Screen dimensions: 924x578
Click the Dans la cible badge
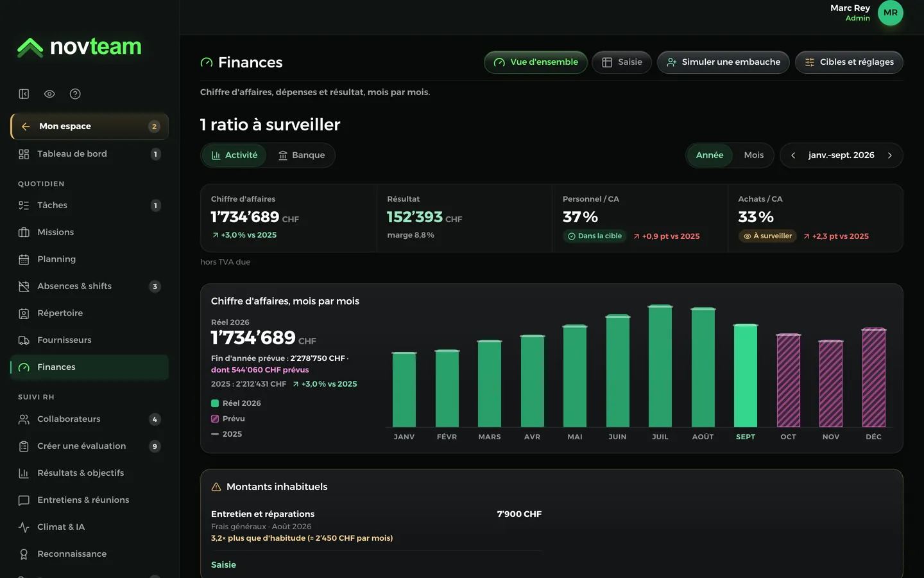click(x=595, y=236)
